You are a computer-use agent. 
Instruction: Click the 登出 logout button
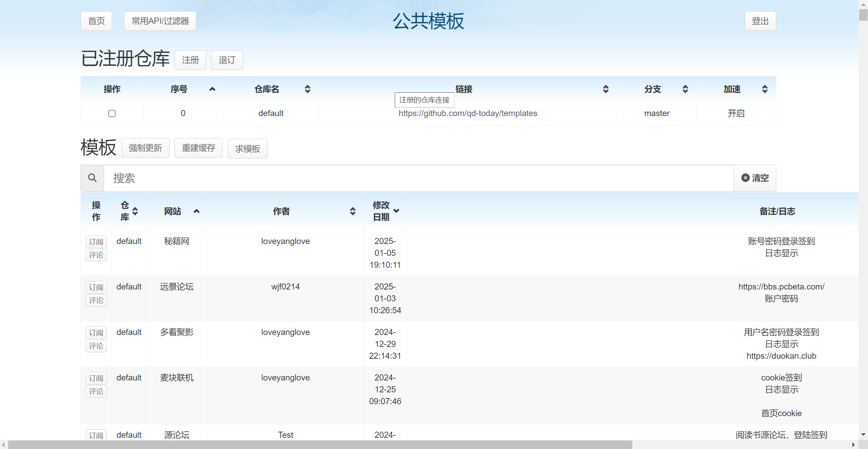point(760,21)
